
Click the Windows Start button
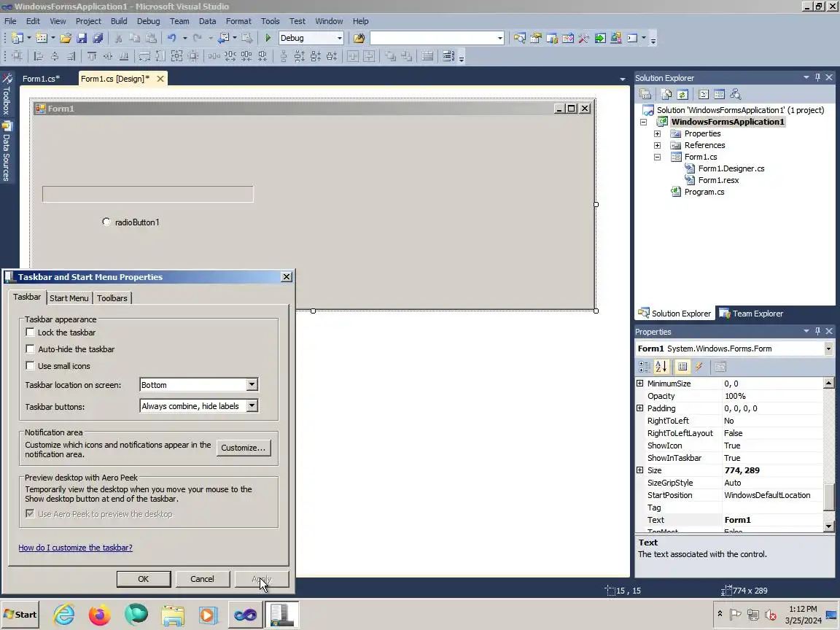pyautogui.click(x=20, y=615)
